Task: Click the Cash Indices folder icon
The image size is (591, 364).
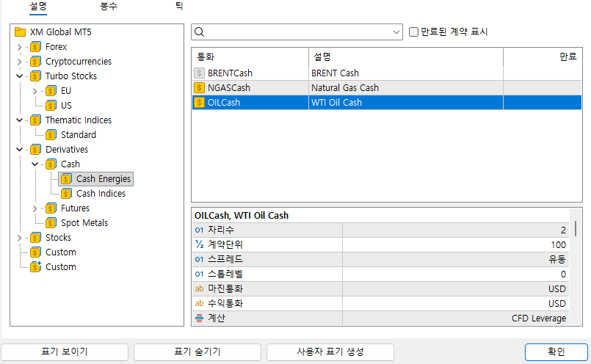Action: 67,194
